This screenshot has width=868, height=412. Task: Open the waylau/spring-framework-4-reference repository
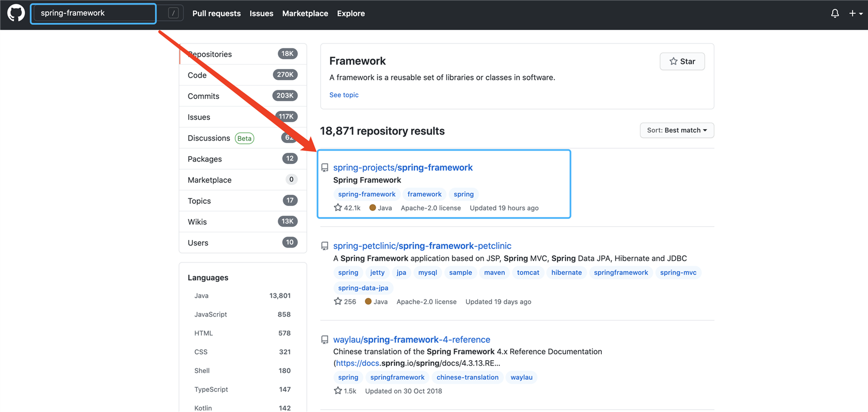pyautogui.click(x=412, y=340)
